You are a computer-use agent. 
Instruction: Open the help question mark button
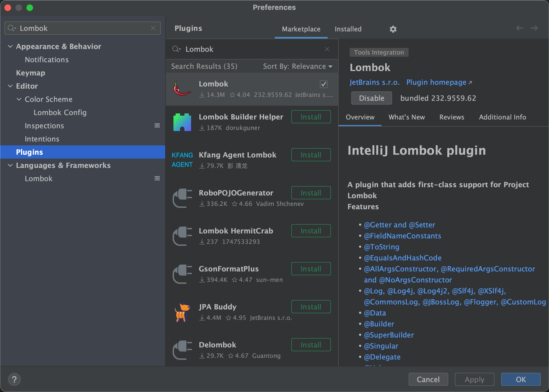14,379
